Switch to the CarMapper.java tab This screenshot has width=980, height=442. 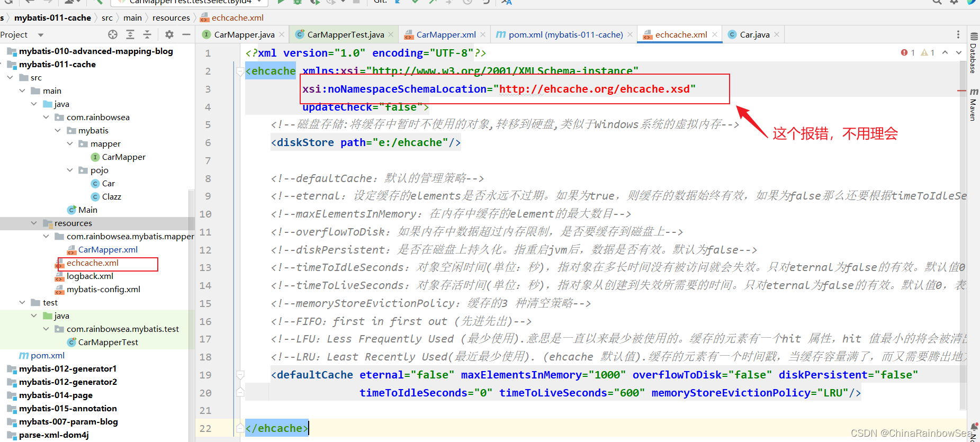[x=244, y=34]
